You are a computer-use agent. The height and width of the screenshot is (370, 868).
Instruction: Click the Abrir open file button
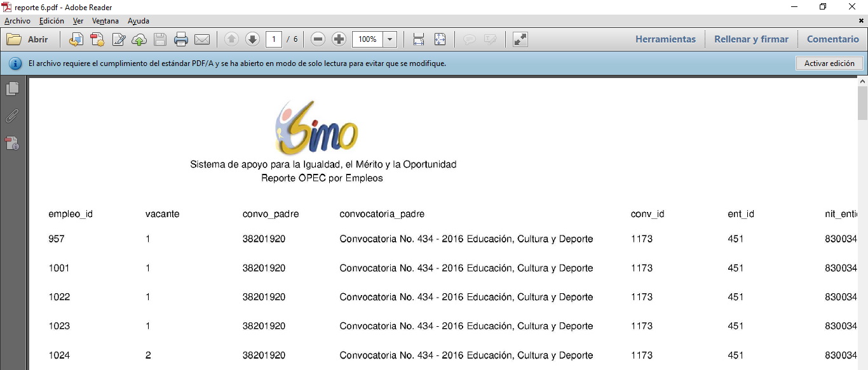28,39
